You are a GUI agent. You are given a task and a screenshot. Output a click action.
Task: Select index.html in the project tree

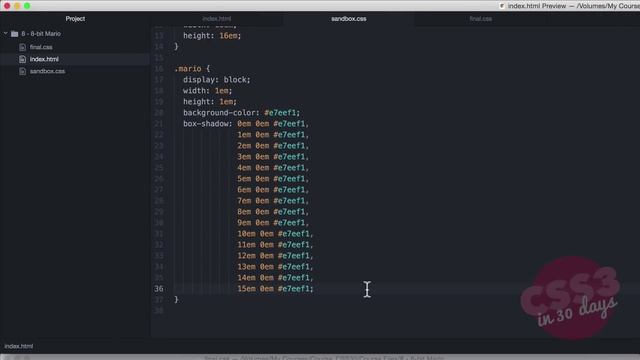point(44,59)
